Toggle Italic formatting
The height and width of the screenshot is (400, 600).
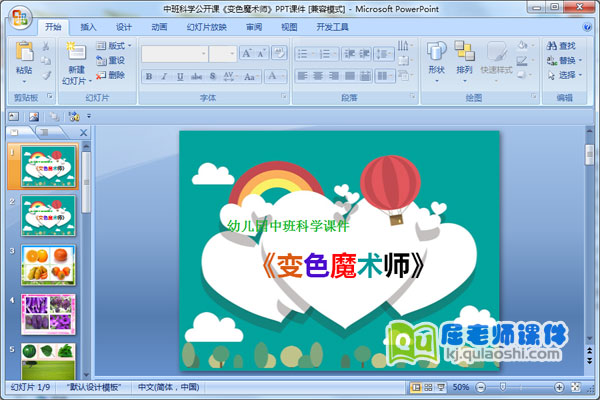pyautogui.click(x=164, y=76)
